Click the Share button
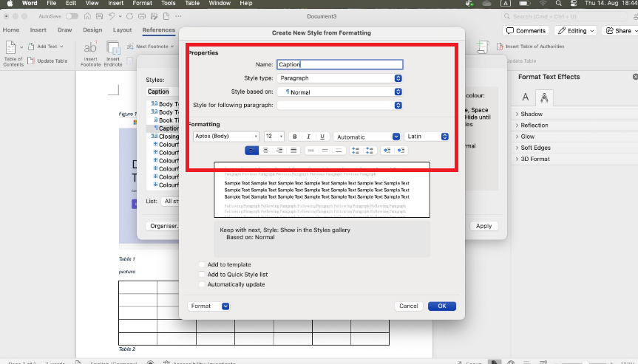The image size is (638, 364). coord(620,30)
